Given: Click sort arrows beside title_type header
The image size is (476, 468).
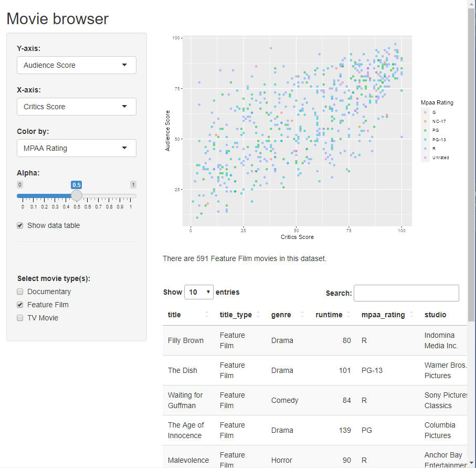Looking at the screenshot, I should pos(258,315).
